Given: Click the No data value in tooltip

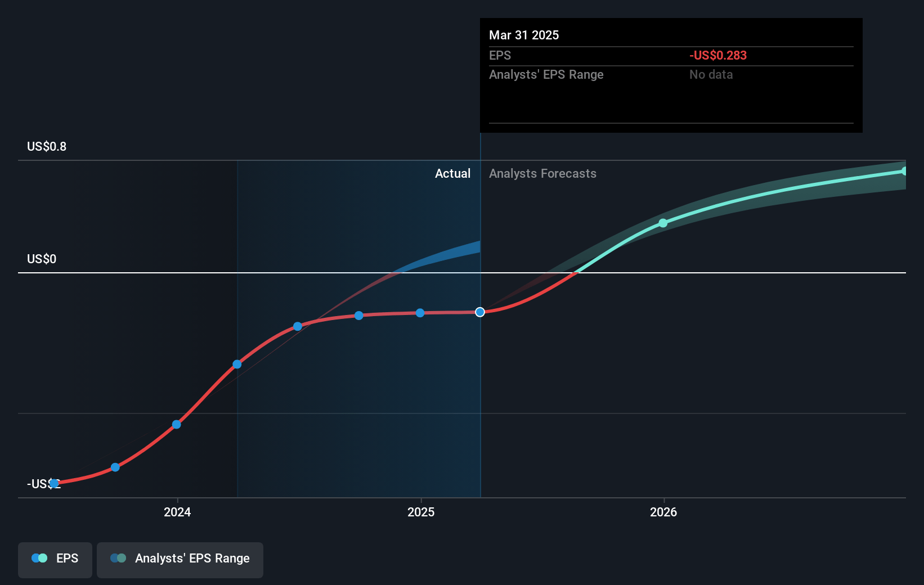Looking at the screenshot, I should (x=711, y=75).
